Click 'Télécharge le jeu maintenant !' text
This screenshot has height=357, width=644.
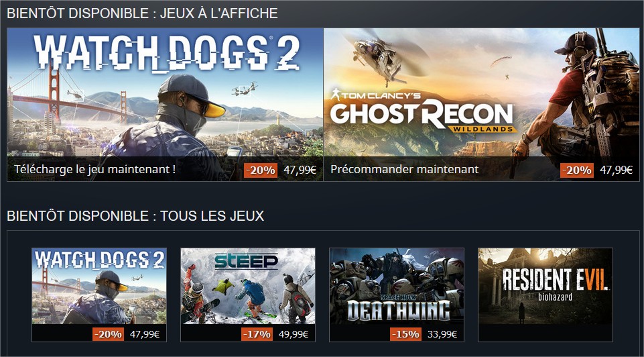95,169
